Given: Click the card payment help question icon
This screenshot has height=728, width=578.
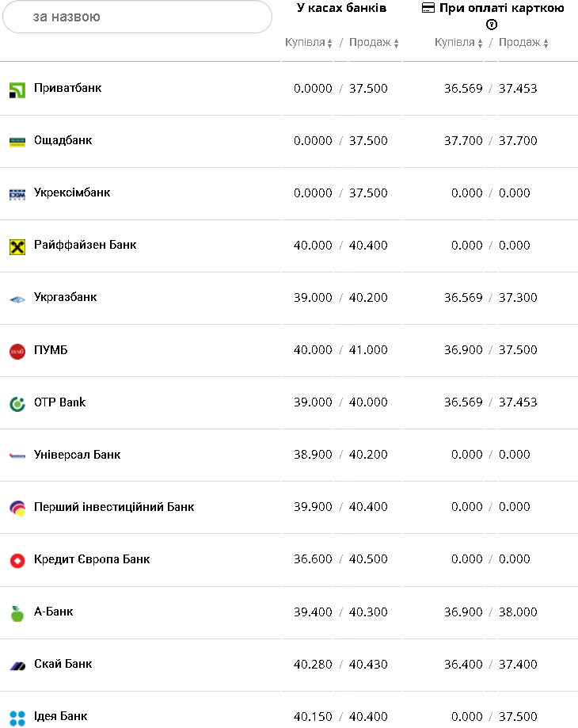Looking at the screenshot, I should tap(491, 25).
